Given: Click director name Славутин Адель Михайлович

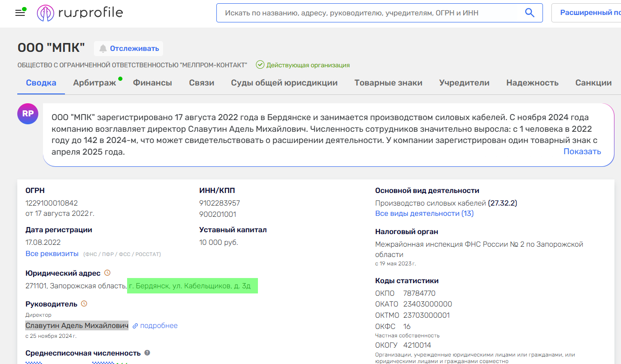Looking at the screenshot, I should point(77,326).
